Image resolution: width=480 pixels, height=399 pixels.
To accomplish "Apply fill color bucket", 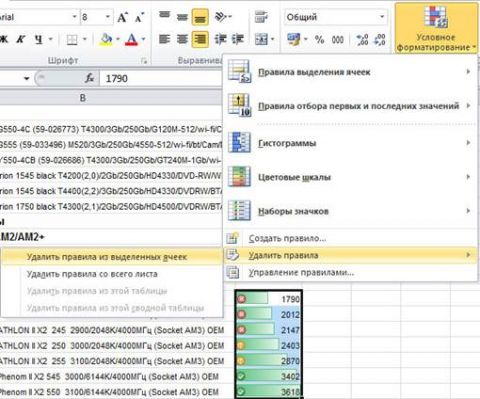I will click(106, 40).
